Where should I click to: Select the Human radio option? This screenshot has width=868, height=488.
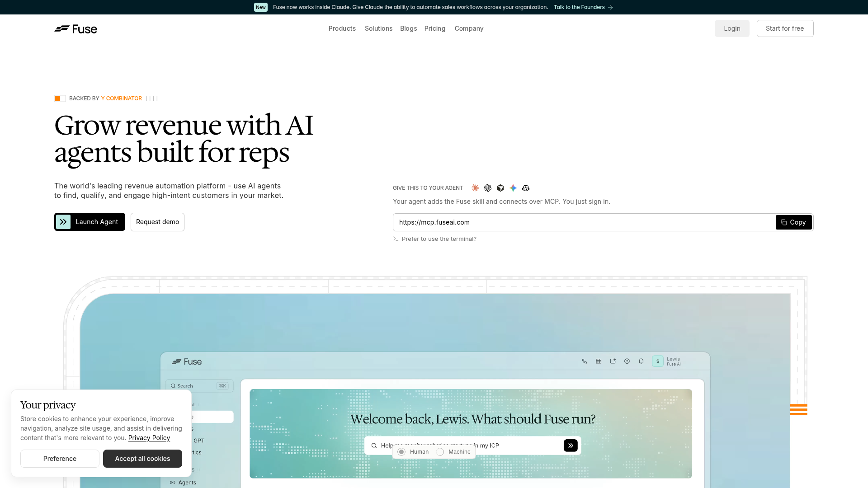pyautogui.click(x=401, y=452)
